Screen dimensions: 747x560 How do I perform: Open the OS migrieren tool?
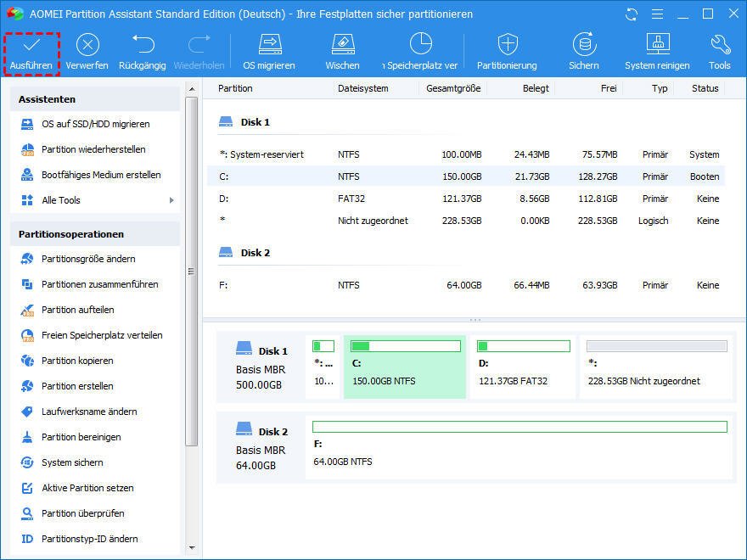(x=269, y=53)
